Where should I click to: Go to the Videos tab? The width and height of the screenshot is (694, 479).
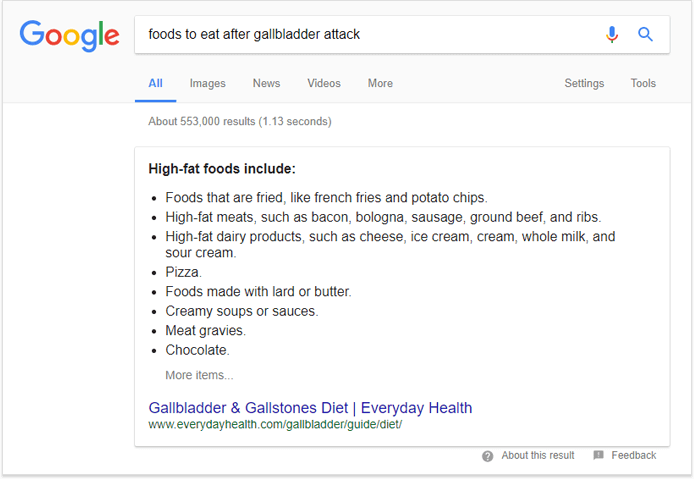(x=324, y=83)
